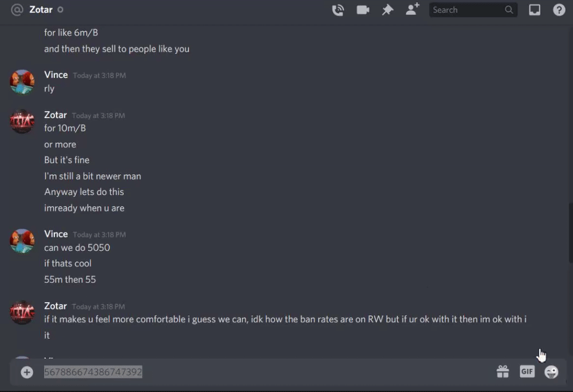Open the inbox panel

point(535,10)
